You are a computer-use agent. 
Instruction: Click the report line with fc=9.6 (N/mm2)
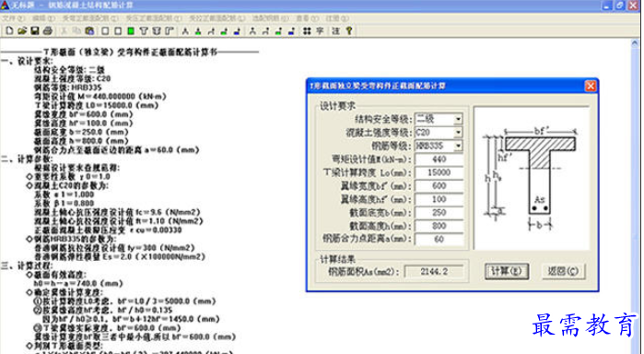click(x=117, y=212)
